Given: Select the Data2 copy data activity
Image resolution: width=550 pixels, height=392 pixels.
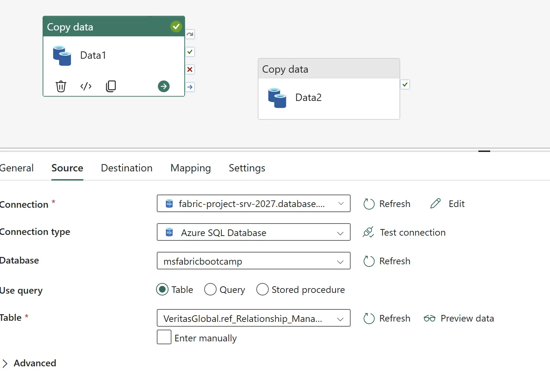Looking at the screenshot, I should coord(329,89).
